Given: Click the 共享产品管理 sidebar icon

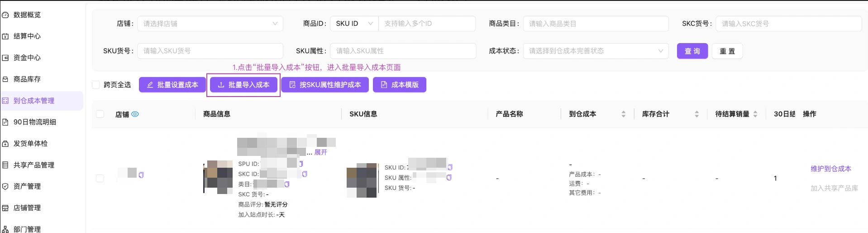Looking at the screenshot, I should pyautogui.click(x=5, y=165).
